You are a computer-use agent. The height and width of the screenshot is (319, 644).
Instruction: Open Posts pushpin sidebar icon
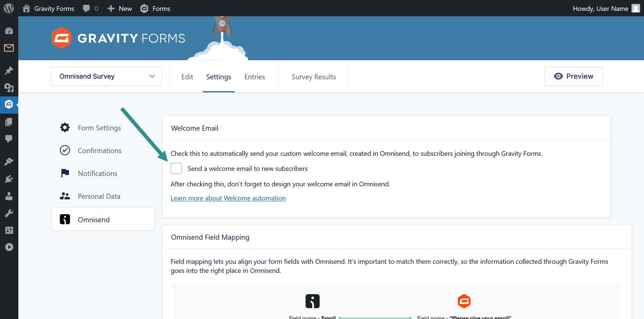pyautogui.click(x=9, y=70)
